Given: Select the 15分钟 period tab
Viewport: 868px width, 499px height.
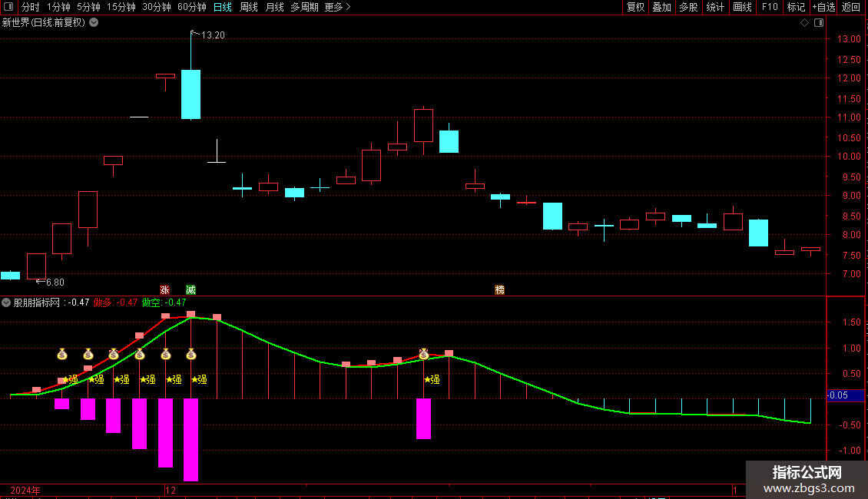Looking at the screenshot, I should coord(121,7).
